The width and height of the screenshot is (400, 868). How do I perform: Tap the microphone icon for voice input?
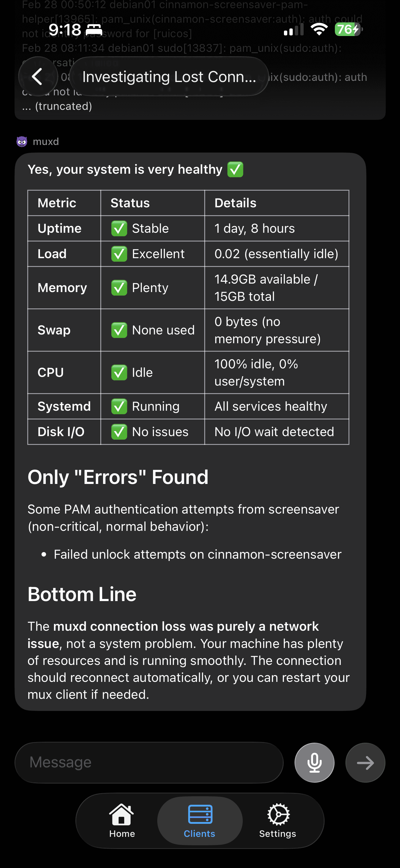tap(314, 762)
